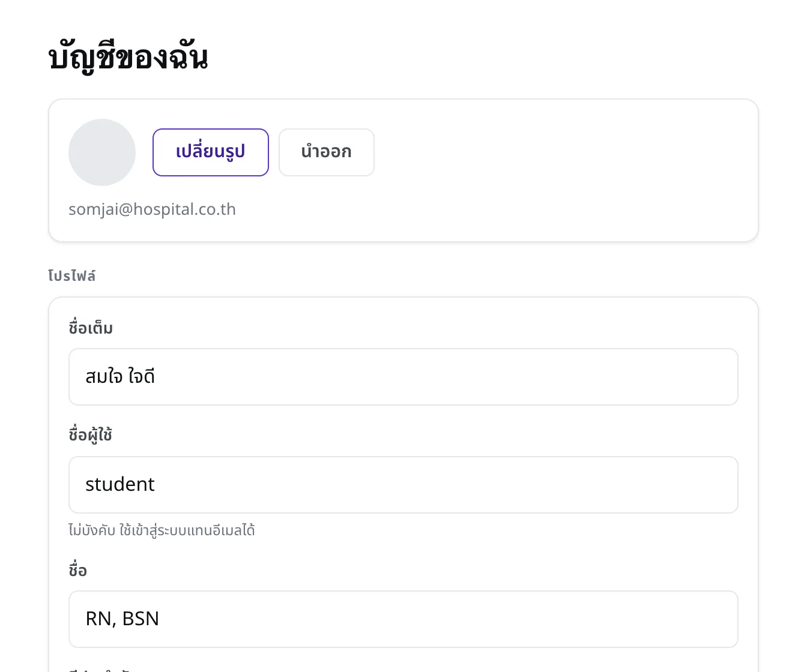Click the gray profile avatar placeholder

click(x=102, y=152)
